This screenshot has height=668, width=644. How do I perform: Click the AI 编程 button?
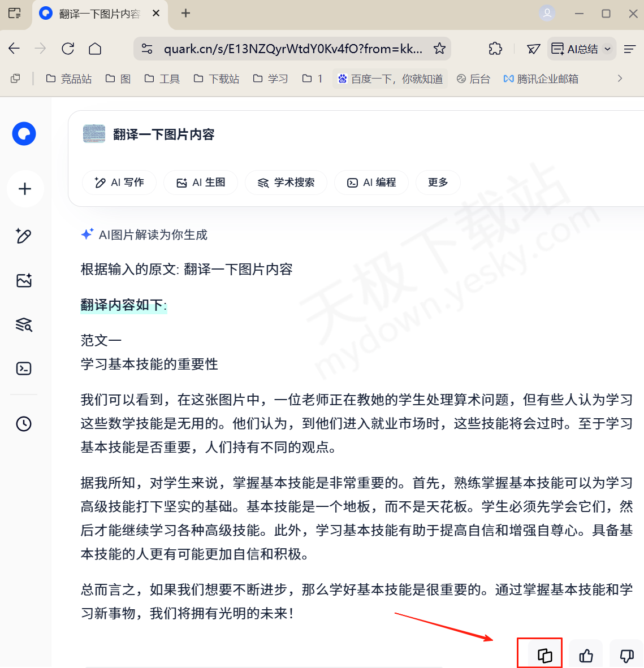click(371, 183)
